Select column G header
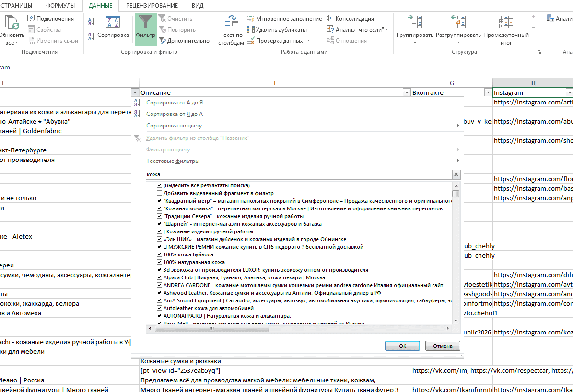Viewport: 573px width, 392px height. coord(452,83)
